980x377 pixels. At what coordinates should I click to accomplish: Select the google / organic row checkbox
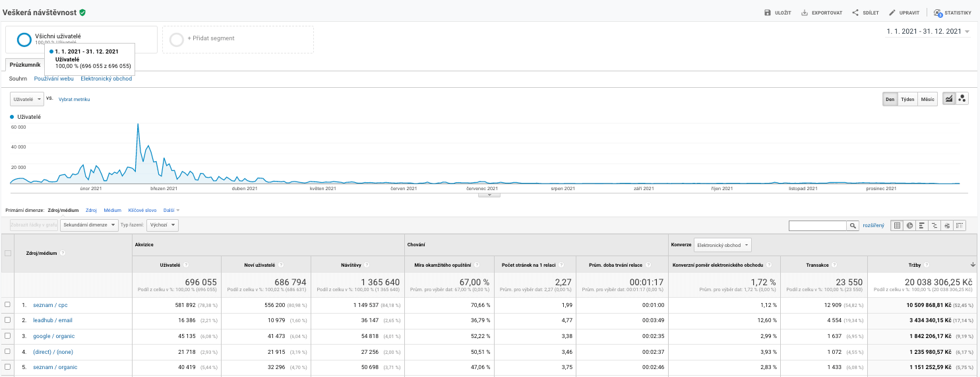pyautogui.click(x=8, y=336)
